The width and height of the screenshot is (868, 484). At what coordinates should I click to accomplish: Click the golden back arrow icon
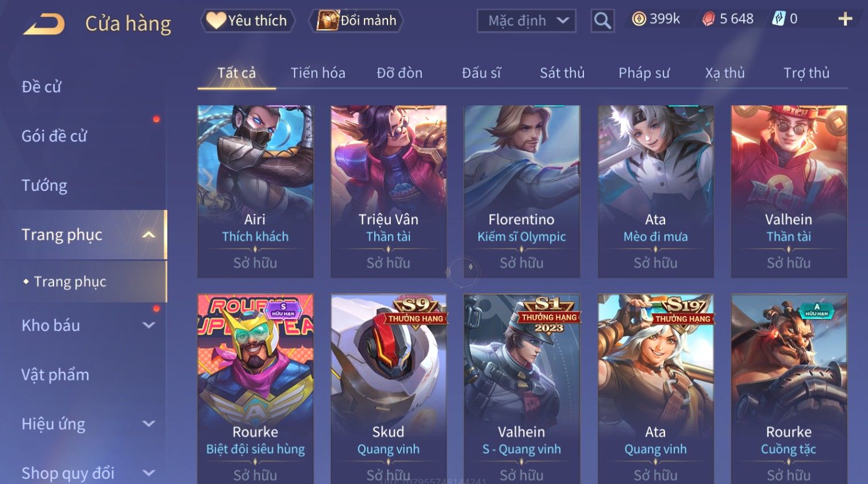tap(44, 24)
